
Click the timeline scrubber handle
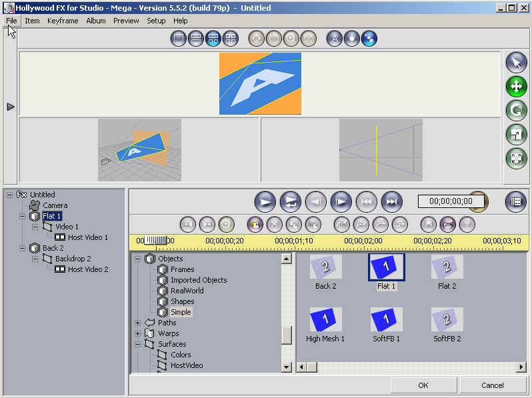click(155, 241)
